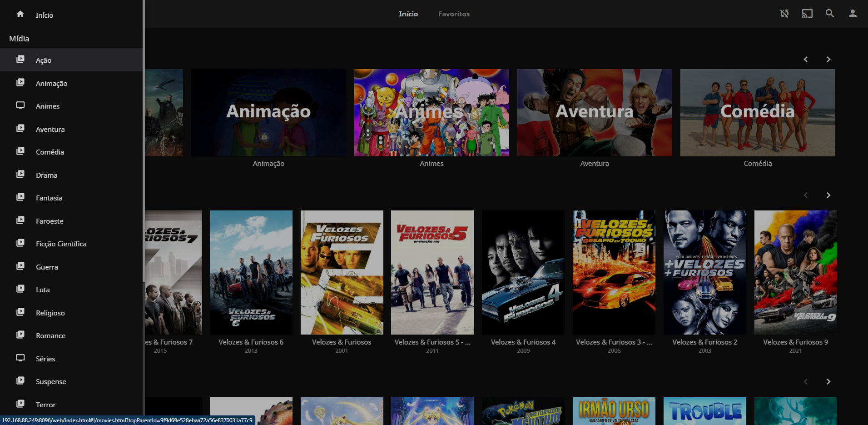868x425 pixels.
Task: Open the Velozes & Furiosos 6 poster
Action: tap(251, 272)
